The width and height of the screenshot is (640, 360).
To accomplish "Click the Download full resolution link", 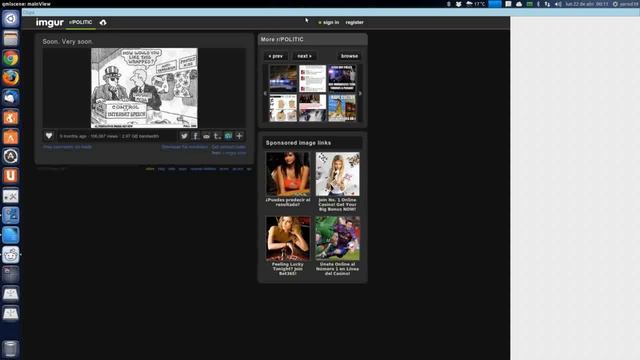I will [x=184, y=147].
